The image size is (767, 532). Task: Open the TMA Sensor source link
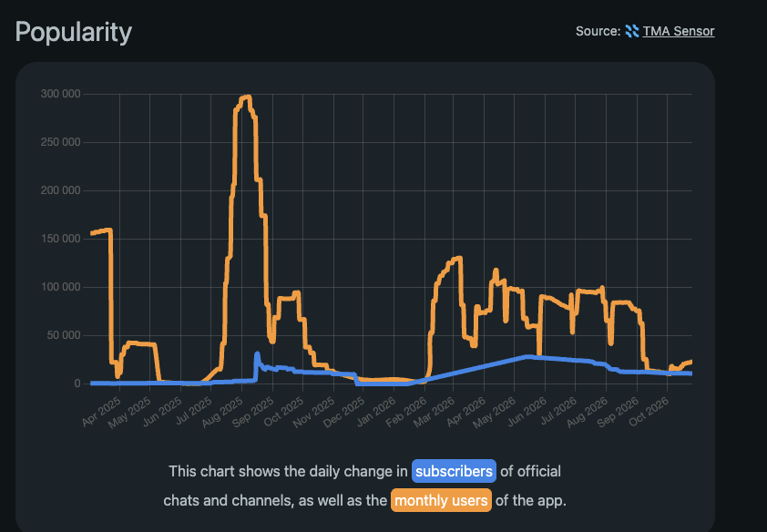679,31
